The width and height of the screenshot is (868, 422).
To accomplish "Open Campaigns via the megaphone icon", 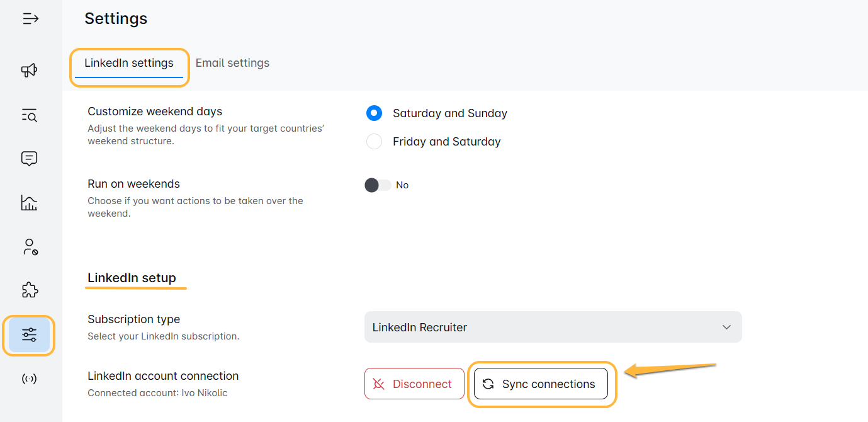I will click(30, 70).
